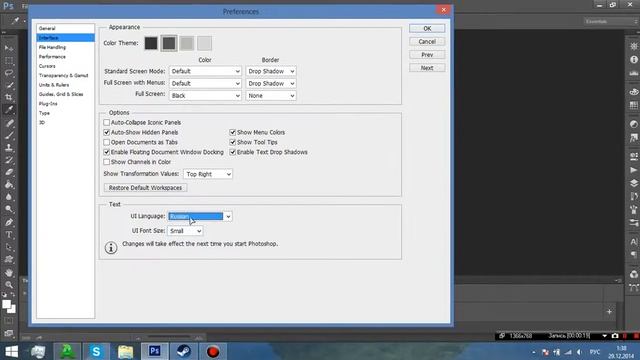Click the Photoshop taskbar icon
The height and width of the screenshot is (360, 640).
click(x=154, y=351)
